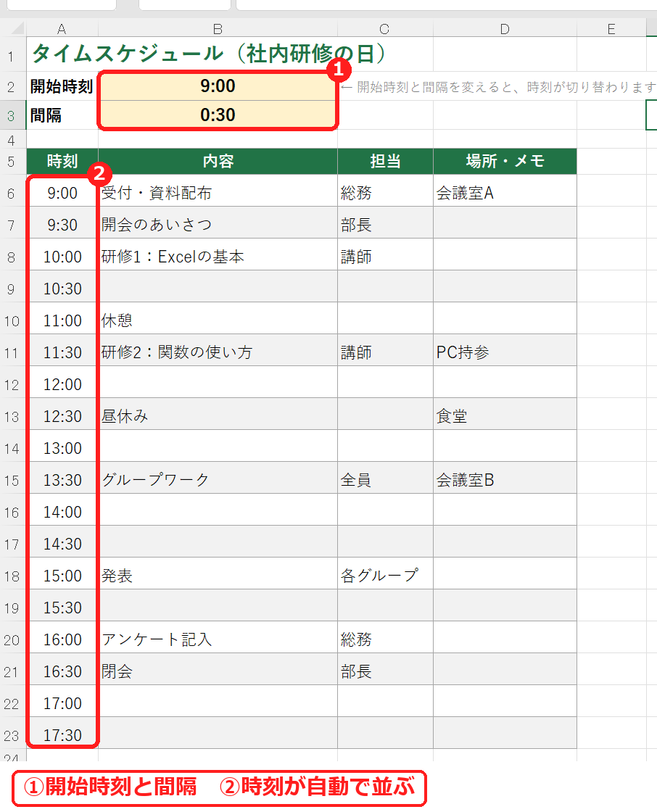Select column B header
The image size is (657, 812).
tap(218, 29)
